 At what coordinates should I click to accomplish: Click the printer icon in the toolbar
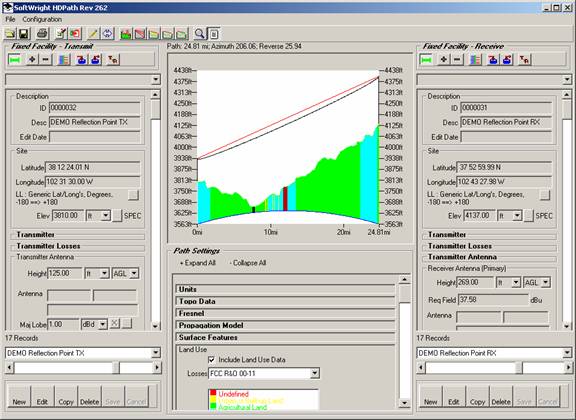42,34
